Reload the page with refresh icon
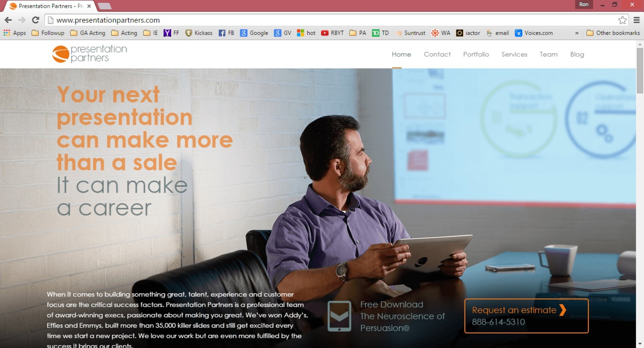Screen dimensions: 644x348 pos(36,20)
